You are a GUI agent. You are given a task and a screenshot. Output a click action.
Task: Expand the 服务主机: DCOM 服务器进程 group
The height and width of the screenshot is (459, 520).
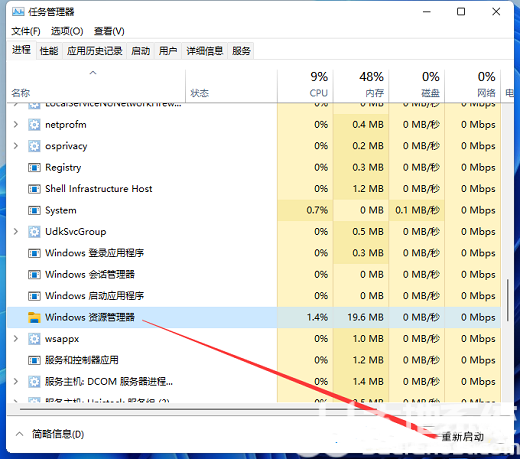[15, 382]
